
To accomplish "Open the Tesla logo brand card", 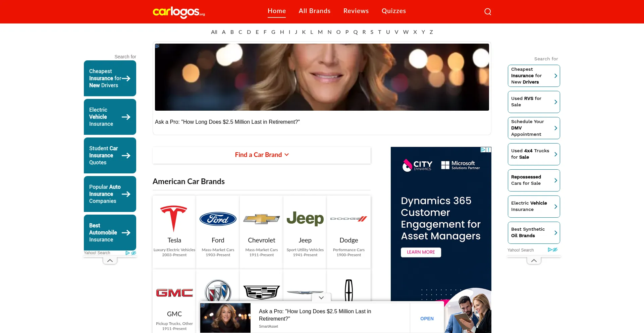I will [x=174, y=219].
